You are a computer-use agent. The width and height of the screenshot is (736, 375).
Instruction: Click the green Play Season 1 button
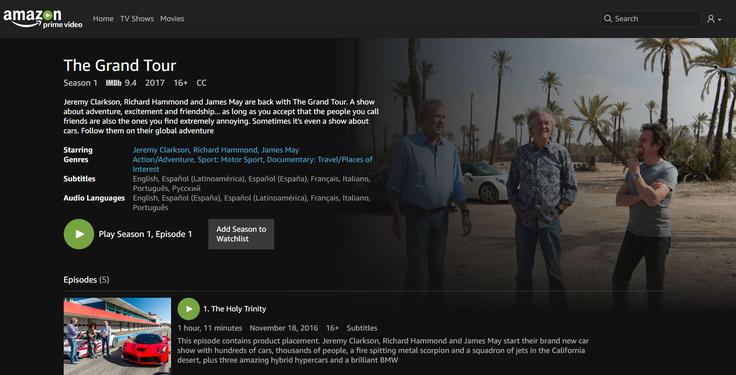(79, 234)
